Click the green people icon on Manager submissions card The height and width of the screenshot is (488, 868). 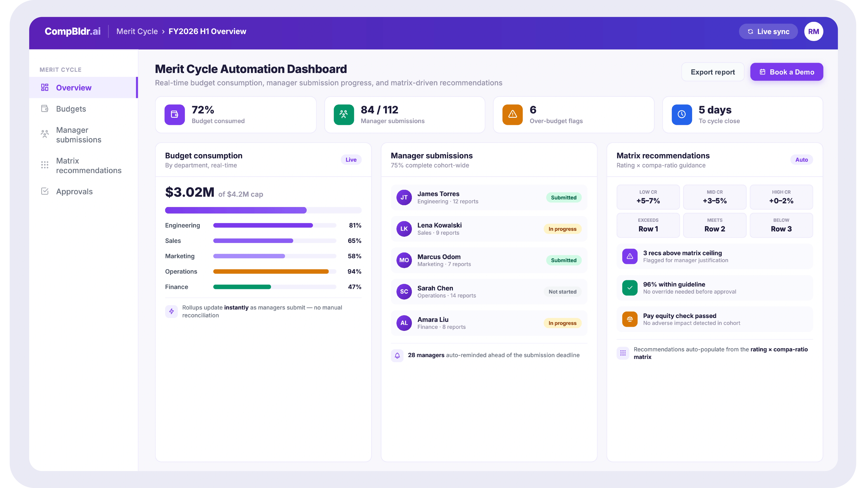coord(344,115)
